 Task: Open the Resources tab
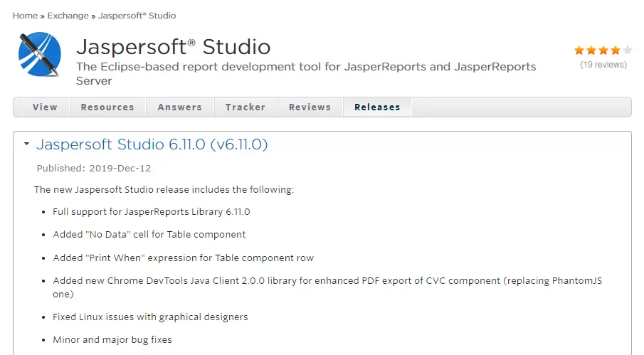click(107, 107)
